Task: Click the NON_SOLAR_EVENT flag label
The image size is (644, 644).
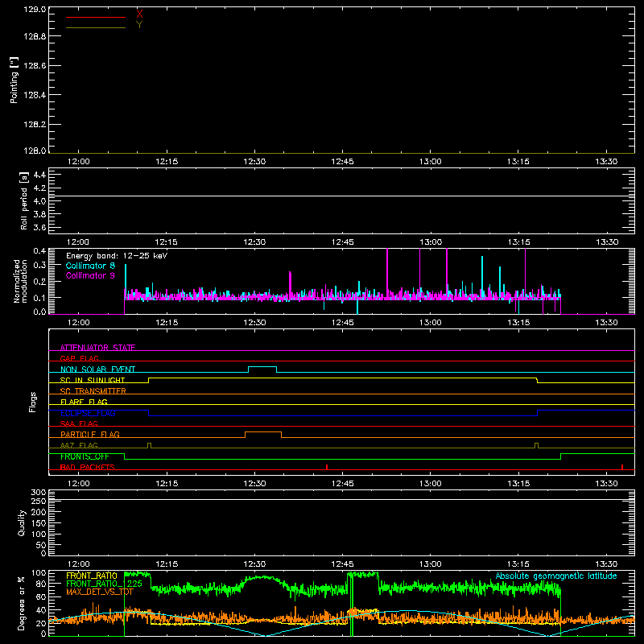Action: tap(97, 369)
